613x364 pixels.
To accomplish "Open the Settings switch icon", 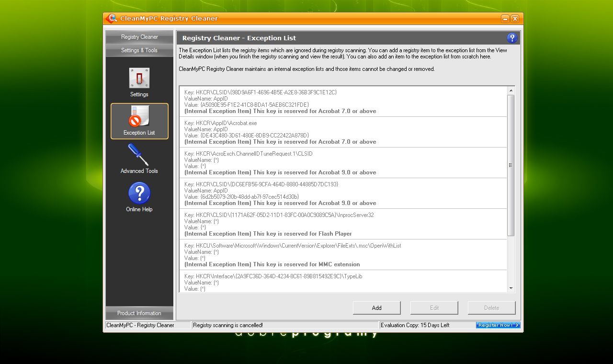I will pyautogui.click(x=139, y=78).
